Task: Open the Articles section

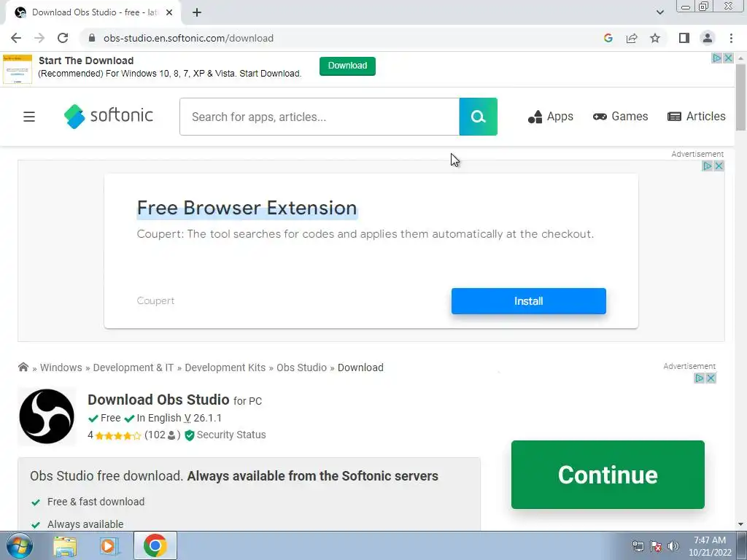Action: tap(696, 117)
